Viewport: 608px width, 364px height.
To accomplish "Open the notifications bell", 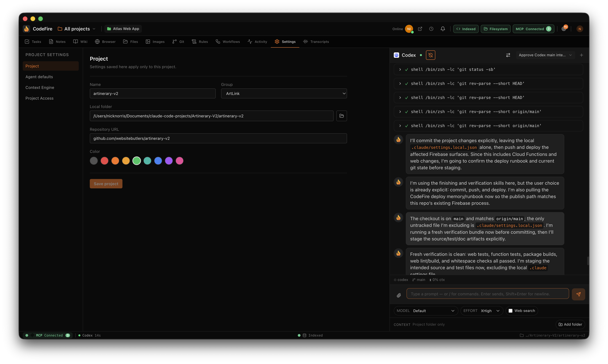I will pyautogui.click(x=443, y=29).
